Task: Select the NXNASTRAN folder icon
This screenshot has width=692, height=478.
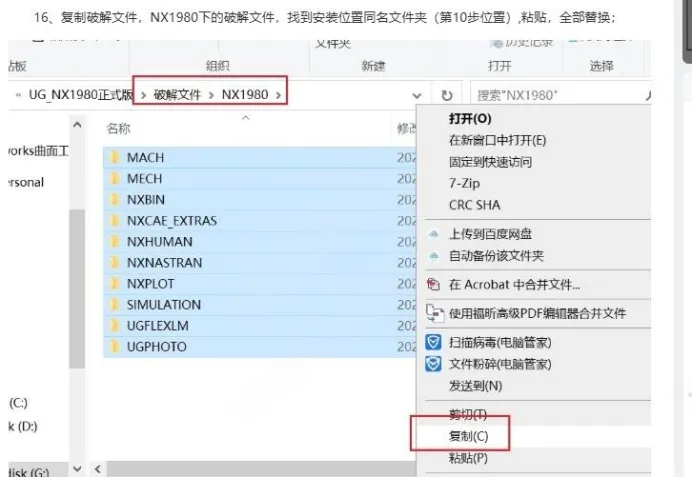Action: [x=114, y=263]
